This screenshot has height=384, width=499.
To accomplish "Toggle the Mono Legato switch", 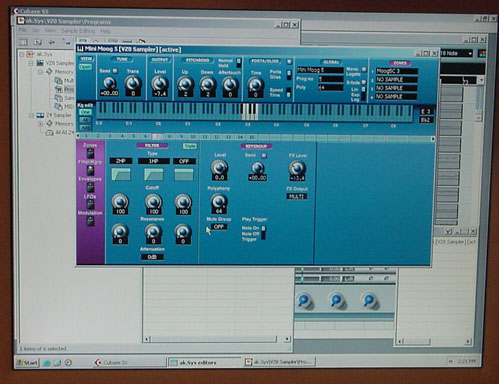I will coord(364,69).
